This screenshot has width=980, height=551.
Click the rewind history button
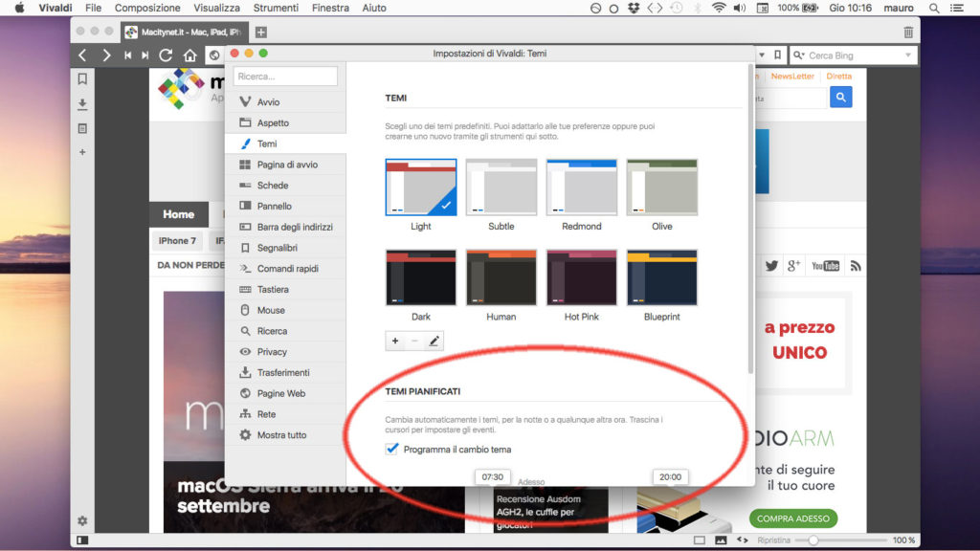127,55
